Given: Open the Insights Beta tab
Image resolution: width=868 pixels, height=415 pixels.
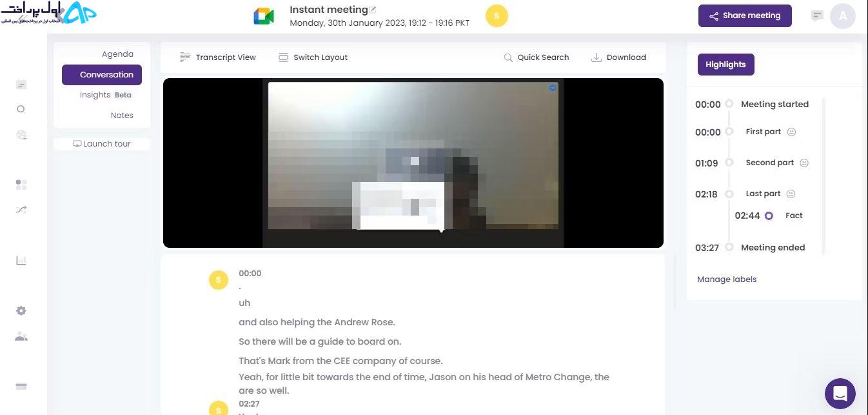Looking at the screenshot, I should (106, 95).
